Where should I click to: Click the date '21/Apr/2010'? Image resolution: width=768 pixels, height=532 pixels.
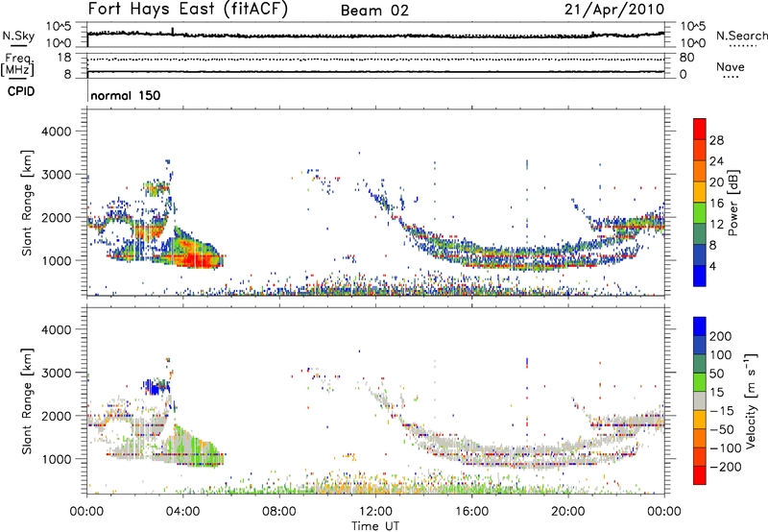pos(614,9)
